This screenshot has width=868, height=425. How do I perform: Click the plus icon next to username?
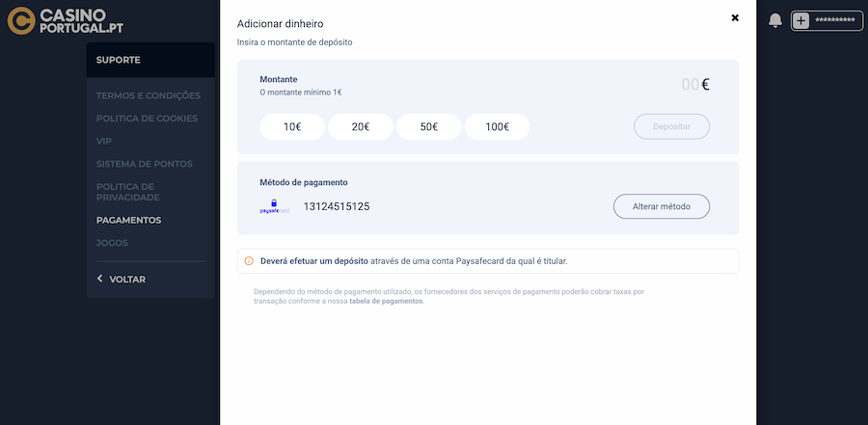(800, 20)
